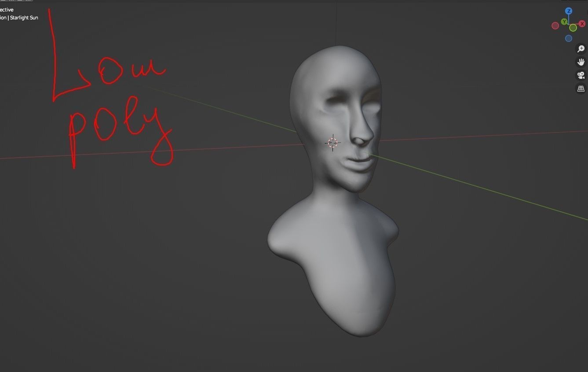Click the unlabeled green negative Y axis circle
The image size is (588, 372).
(573, 28)
